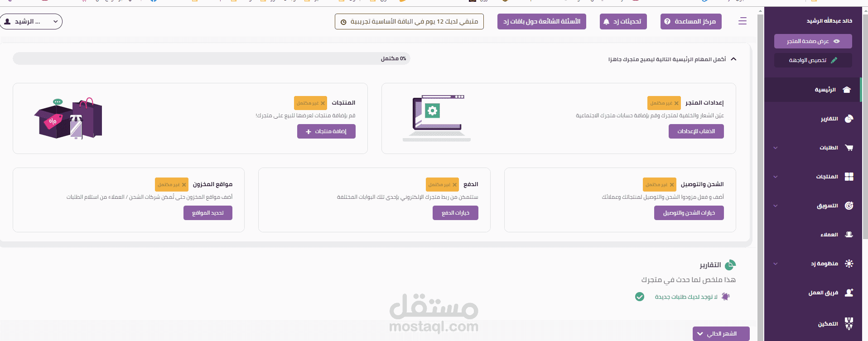
Task: Click the هذا ملخص لما حدث في متجرك text
Action: [688, 280]
